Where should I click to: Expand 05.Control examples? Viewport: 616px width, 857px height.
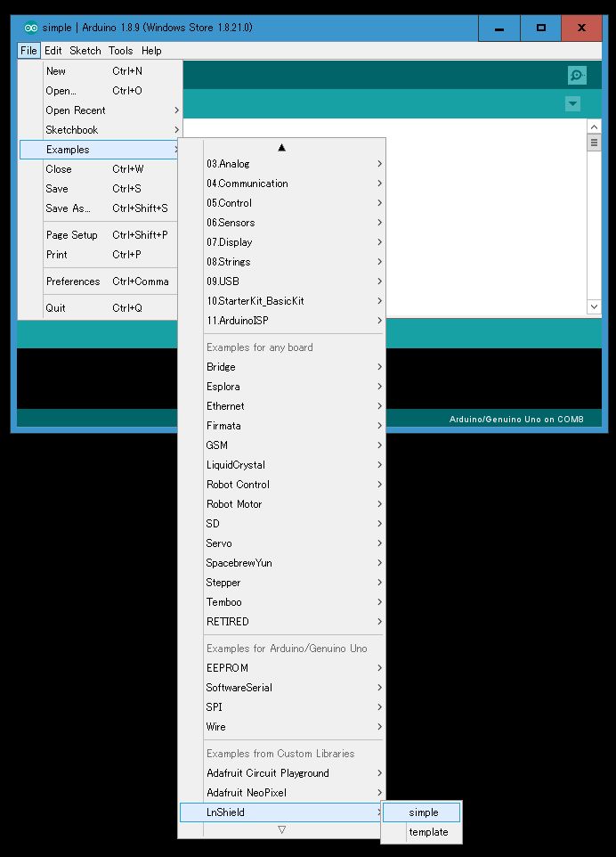(282, 203)
